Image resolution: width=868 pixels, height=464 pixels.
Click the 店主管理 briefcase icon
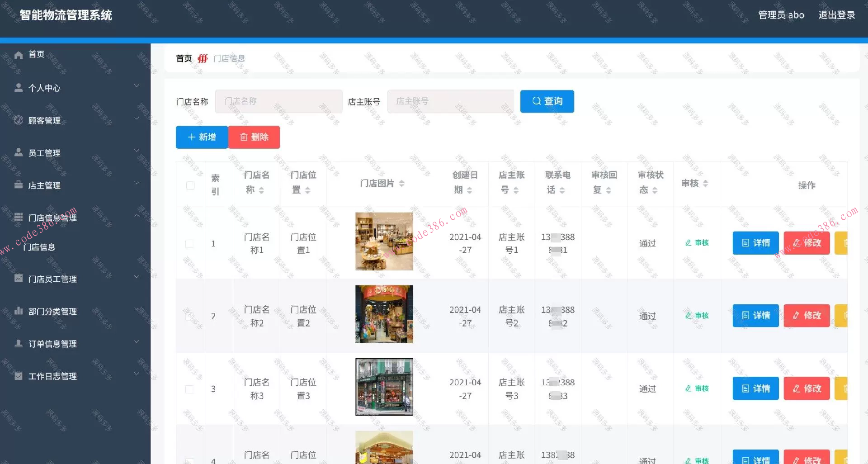point(19,185)
